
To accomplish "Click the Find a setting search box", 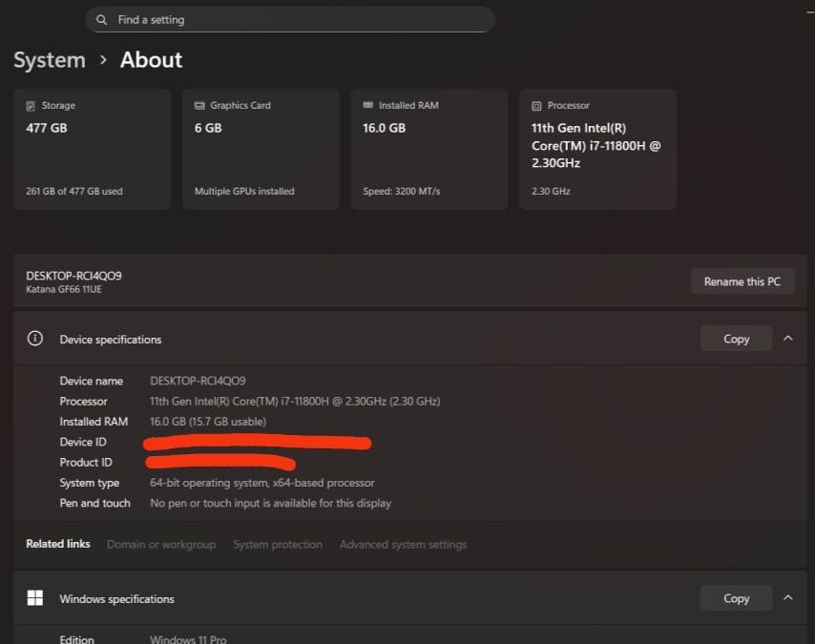I will coord(290,20).
